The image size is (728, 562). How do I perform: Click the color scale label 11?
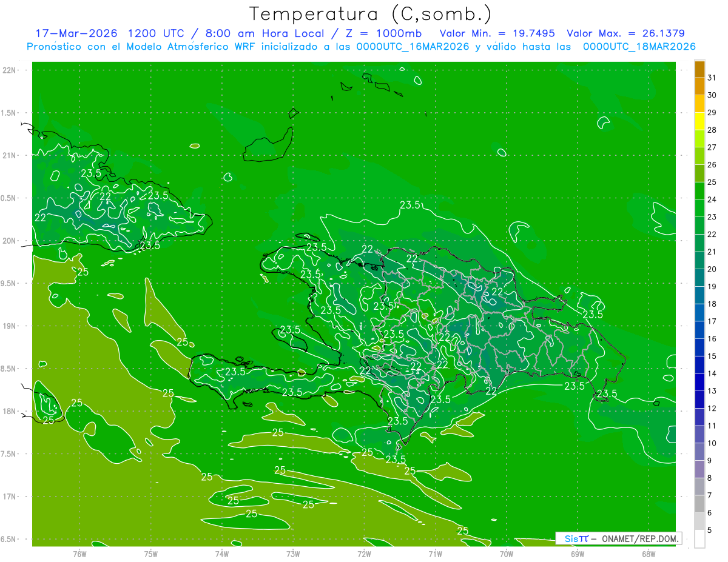tap(712, 426)
